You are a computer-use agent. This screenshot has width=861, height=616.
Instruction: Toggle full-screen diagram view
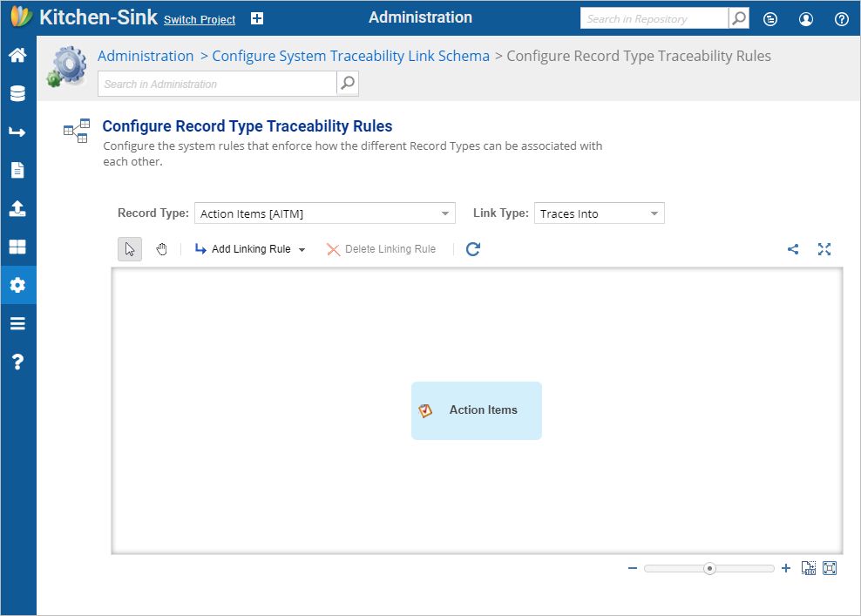824,249
